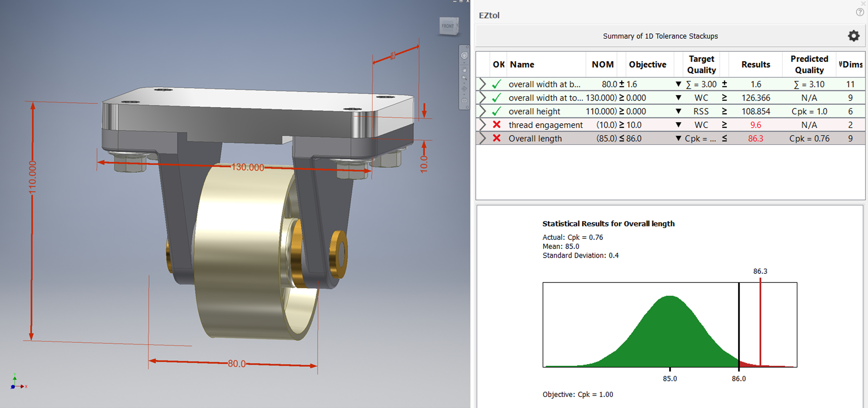Click the help question mark icon
Image resolution: width=868 pixels, height=408 pixels.
(860, 12)
